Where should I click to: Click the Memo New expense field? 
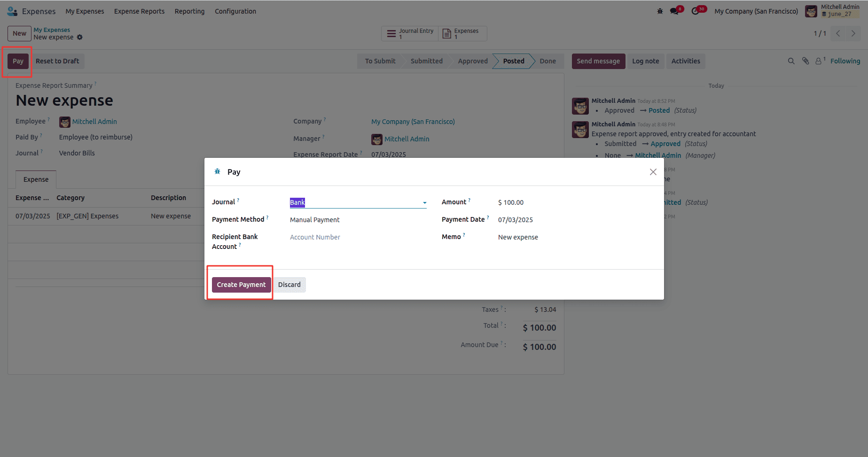518,237
